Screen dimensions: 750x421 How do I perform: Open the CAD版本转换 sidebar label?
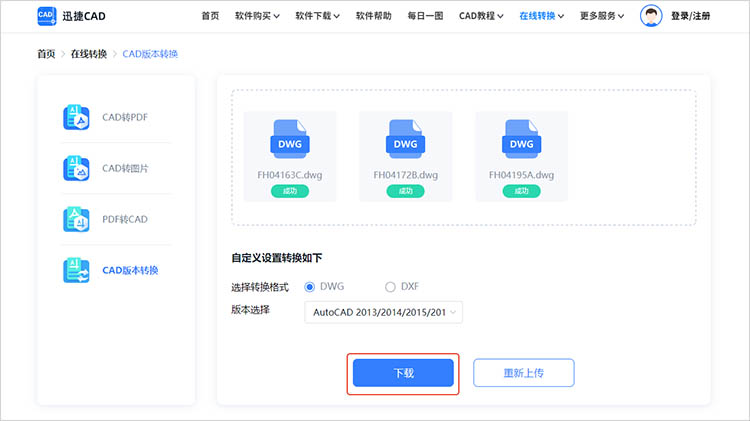click(x=130, y=270)
